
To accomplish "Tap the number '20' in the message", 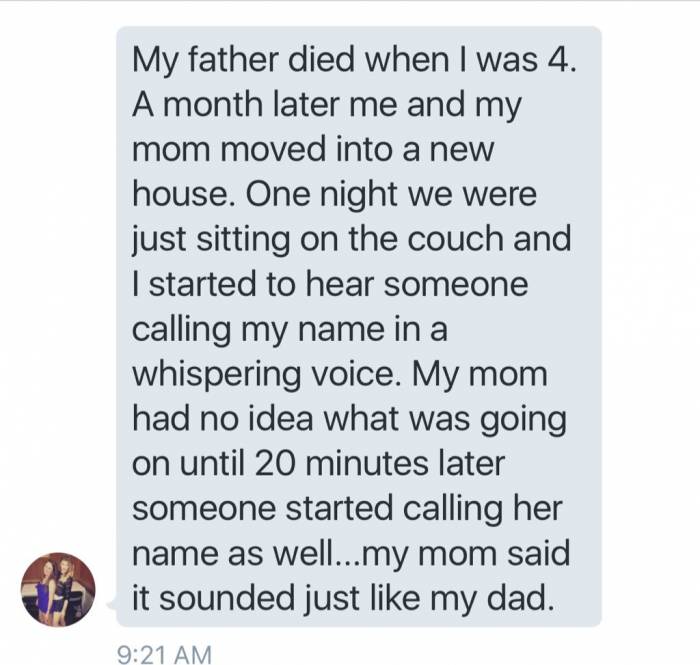I will pos(275,464).
